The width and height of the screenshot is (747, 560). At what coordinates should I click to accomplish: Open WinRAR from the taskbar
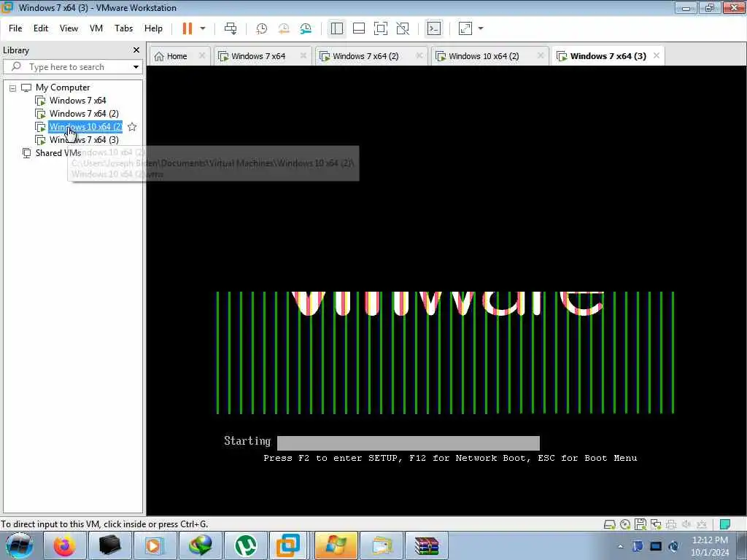(x=426, y=545)
